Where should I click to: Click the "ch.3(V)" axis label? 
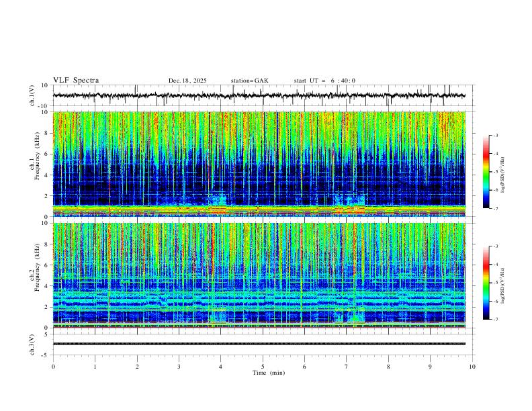pos(32,345)
